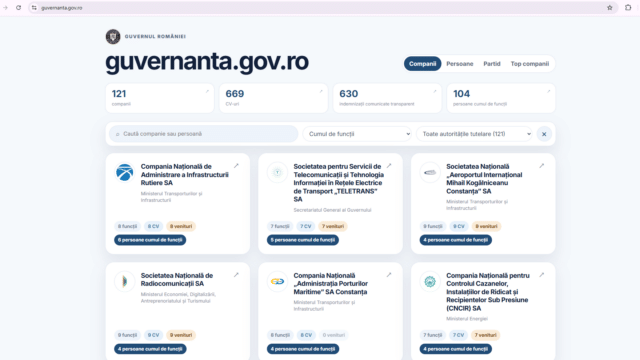Viewport: 640px width, 360px height.
Task: Click 5 persoane cumul de funcții badge
Action: (x=303, y=240)
